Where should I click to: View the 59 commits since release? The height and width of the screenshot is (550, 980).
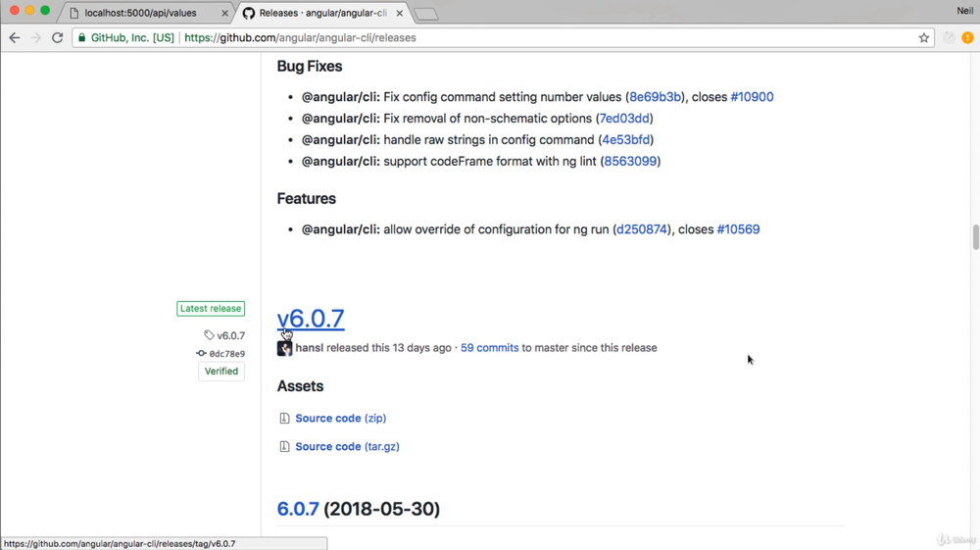489,347
